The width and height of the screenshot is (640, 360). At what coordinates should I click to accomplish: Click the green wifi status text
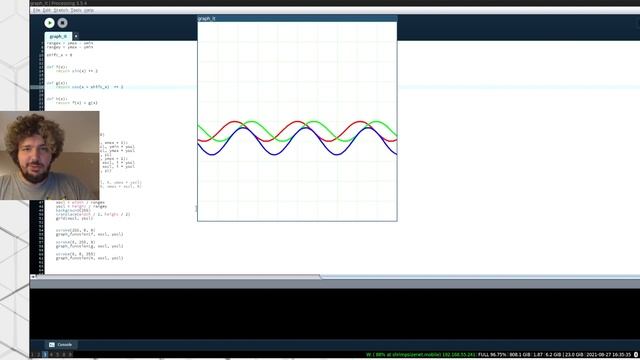[421, 355]
